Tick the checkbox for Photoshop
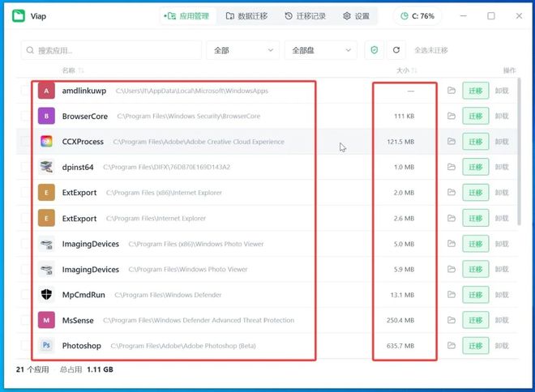The image size is (535, 392). coord(25,346)
